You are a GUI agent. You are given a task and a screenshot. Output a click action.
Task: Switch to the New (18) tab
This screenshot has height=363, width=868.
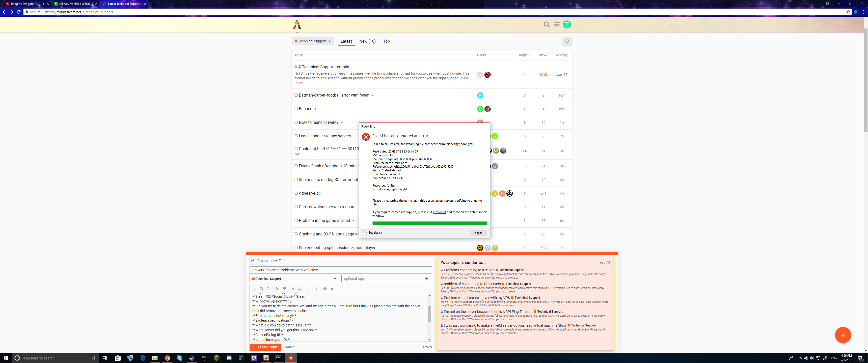coord(367,41)
